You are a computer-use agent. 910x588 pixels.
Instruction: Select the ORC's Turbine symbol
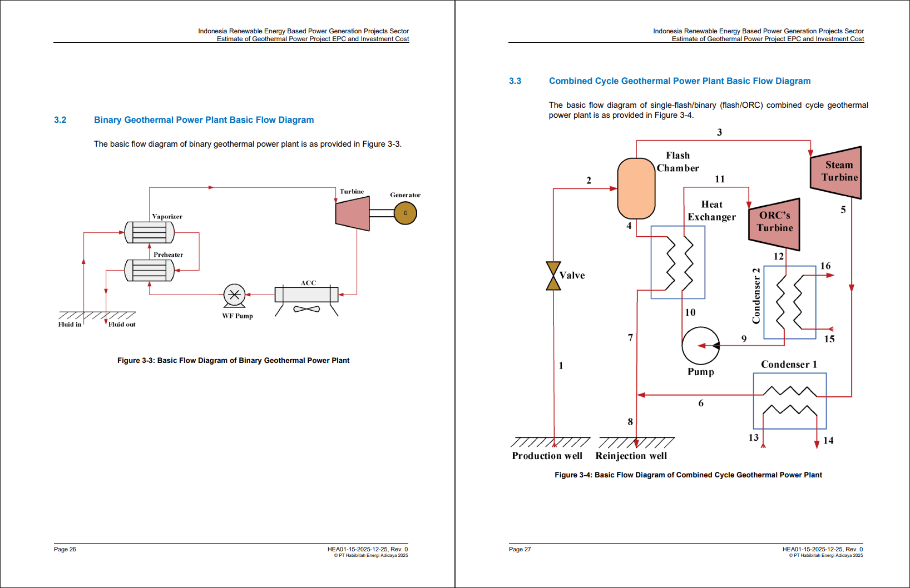(774, 225)
